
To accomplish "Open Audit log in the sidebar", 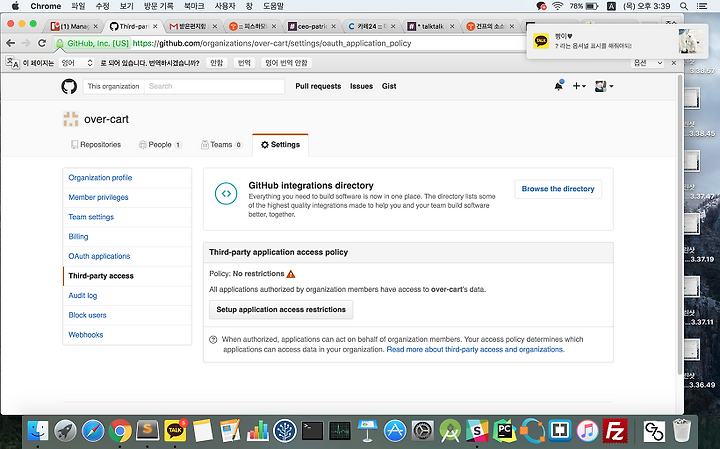I will (127, 296).
